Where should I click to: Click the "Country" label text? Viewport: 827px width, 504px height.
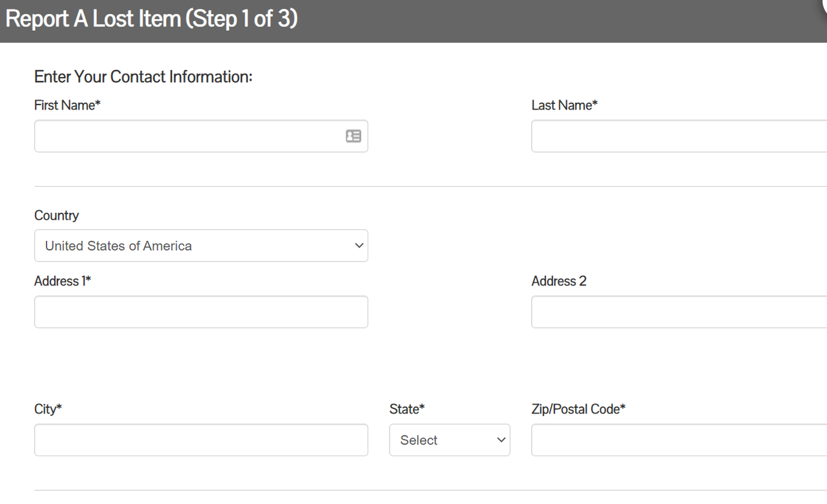(56, 216)
